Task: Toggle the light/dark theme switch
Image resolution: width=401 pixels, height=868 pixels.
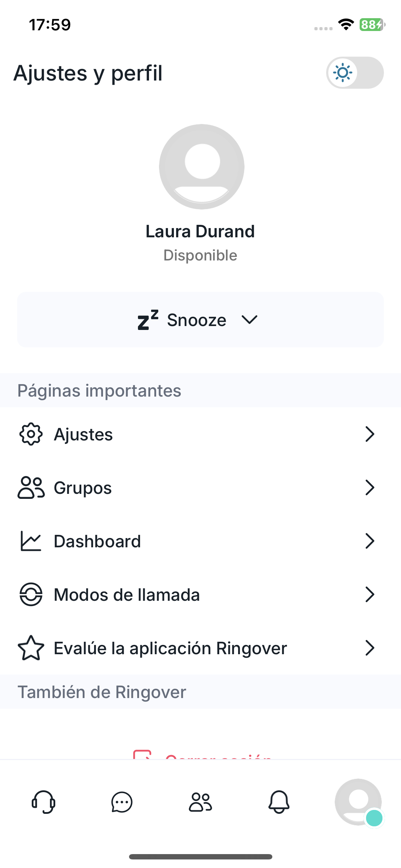Action: (355, 73)
